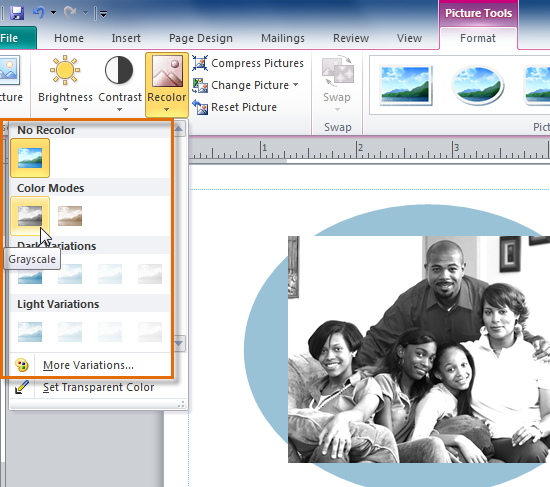
Task: Click the Save icon in quick access toolbar
Action: 16,13
